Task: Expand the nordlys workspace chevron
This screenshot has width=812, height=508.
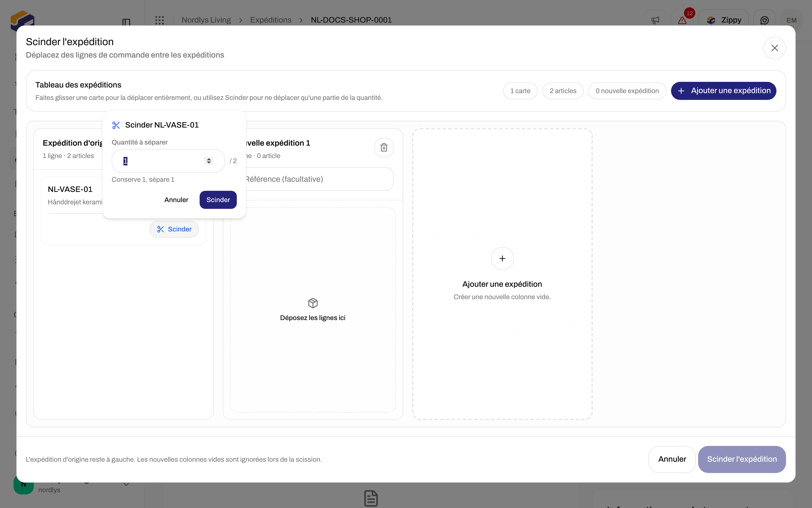Action: pos(126,485)
